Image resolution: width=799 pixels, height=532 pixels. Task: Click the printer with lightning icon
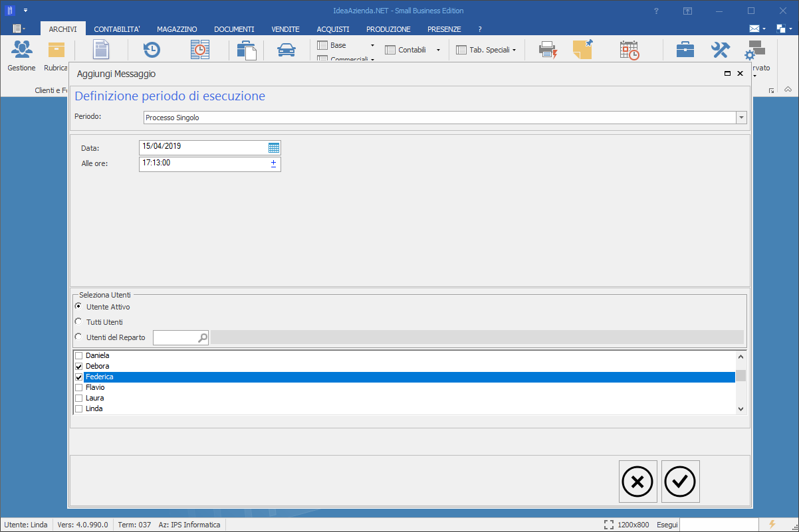point(547,50)
